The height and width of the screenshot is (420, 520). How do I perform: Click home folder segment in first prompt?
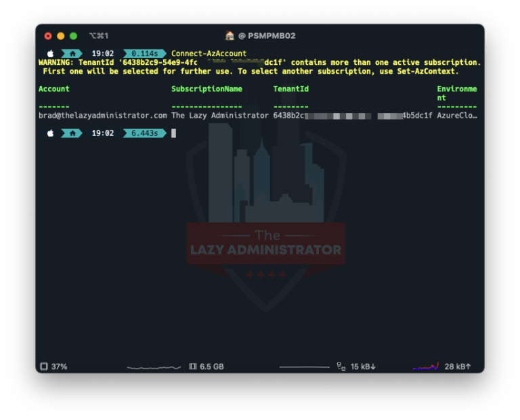(x=72, y=53)
